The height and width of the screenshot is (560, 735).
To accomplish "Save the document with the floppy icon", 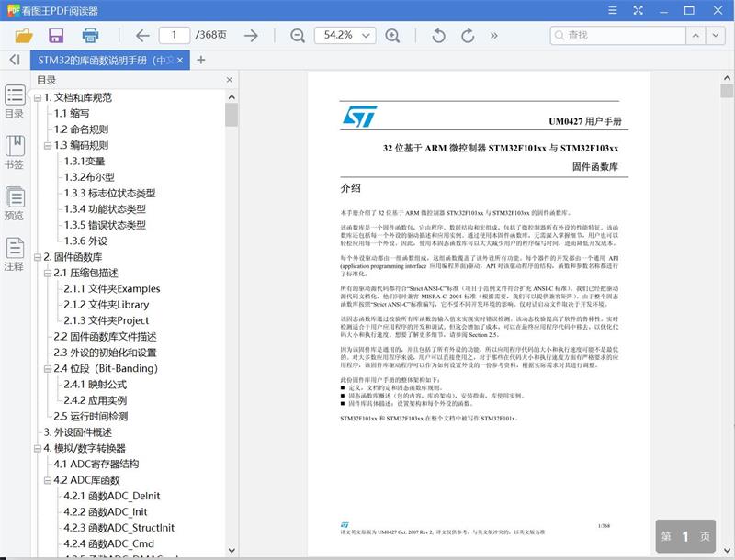I will [x=56, y=36].
